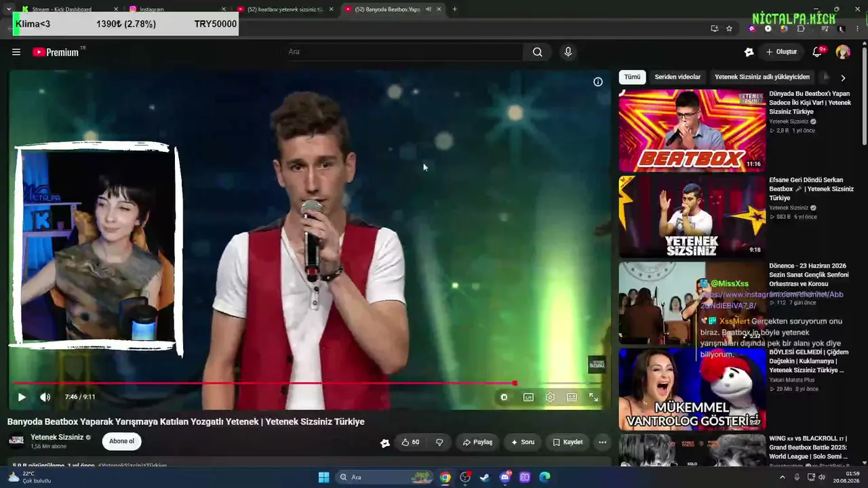This screenshot has height=488, width=868.
Task: Select Yetenek Sizsiniz adlı yükleyiciden chip
Action: [762, 77]
